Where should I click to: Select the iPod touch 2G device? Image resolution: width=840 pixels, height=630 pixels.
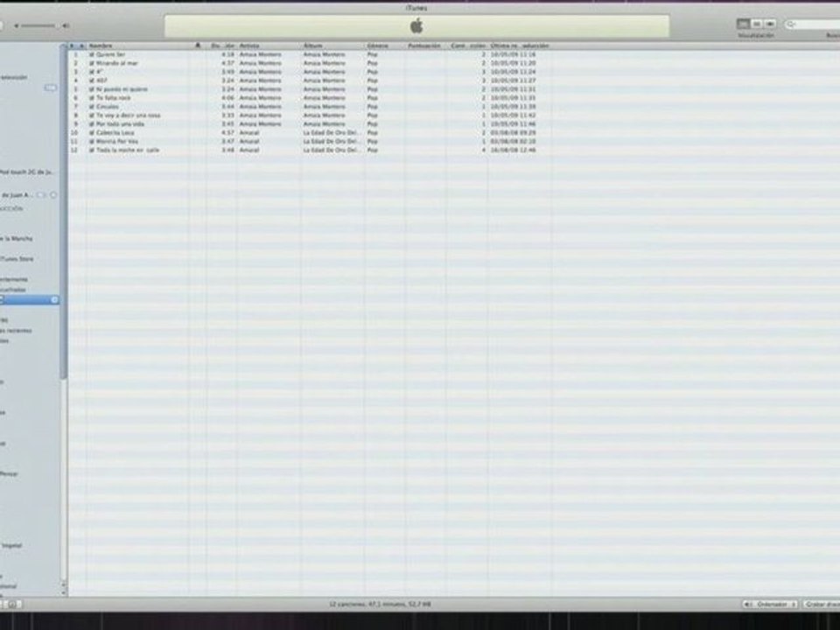pyautogui.click(x=27, y=172)
